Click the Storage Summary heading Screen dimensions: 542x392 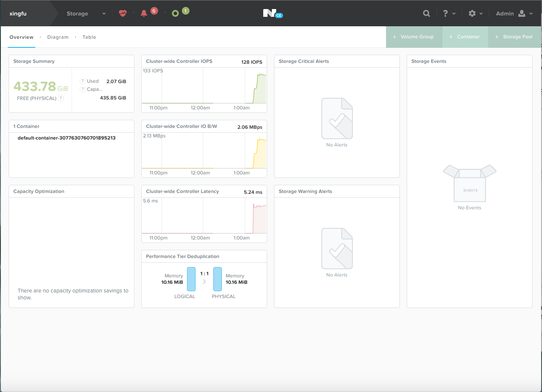[34, 61]
